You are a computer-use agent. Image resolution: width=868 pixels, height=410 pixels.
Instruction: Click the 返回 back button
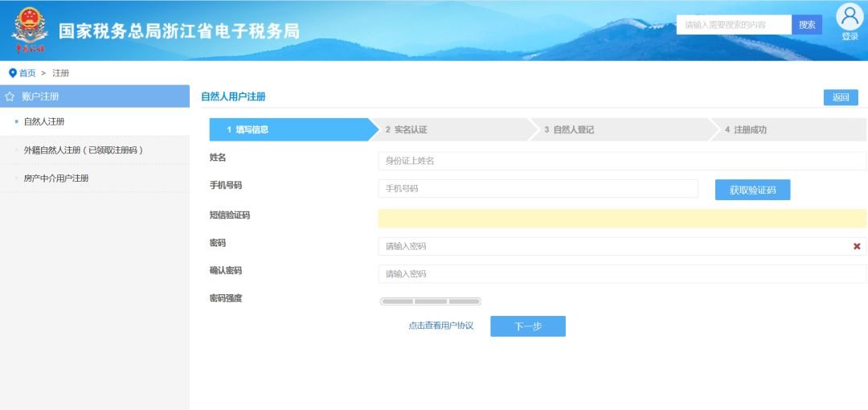click(x=840, y=97)
